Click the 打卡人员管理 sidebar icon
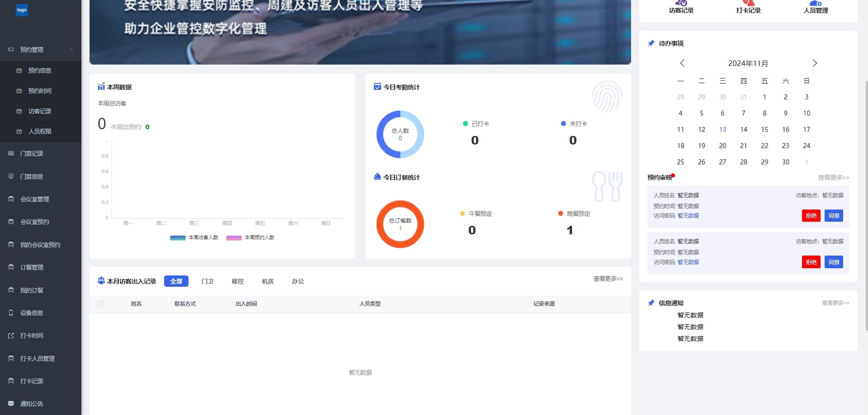Viewport: 868px width, 415px height. click(x=11, y=359)
